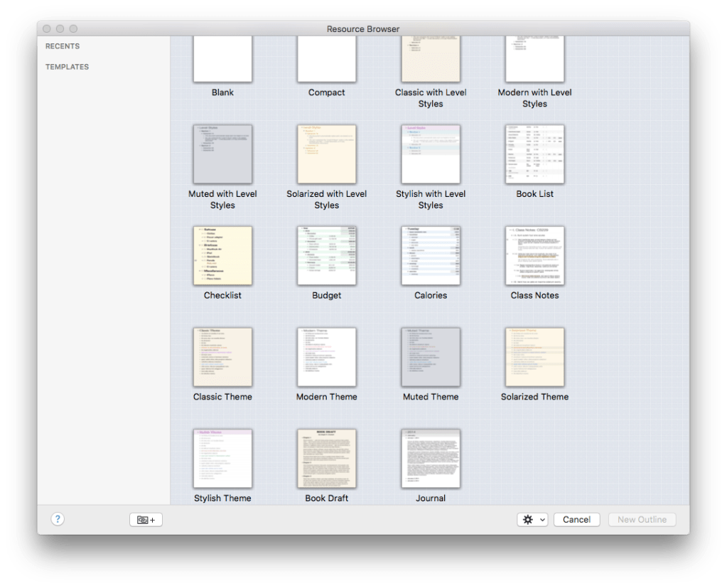Image resolution: width=727 pixels, height=588 pixels.
Task: Click the New Outline button
Action: 641,519
